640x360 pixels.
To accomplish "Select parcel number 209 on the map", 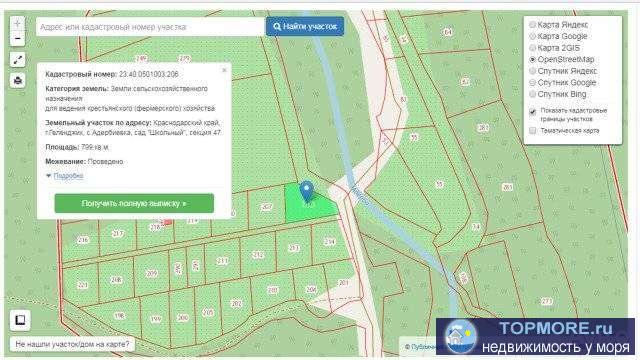I will pos(151,273).
